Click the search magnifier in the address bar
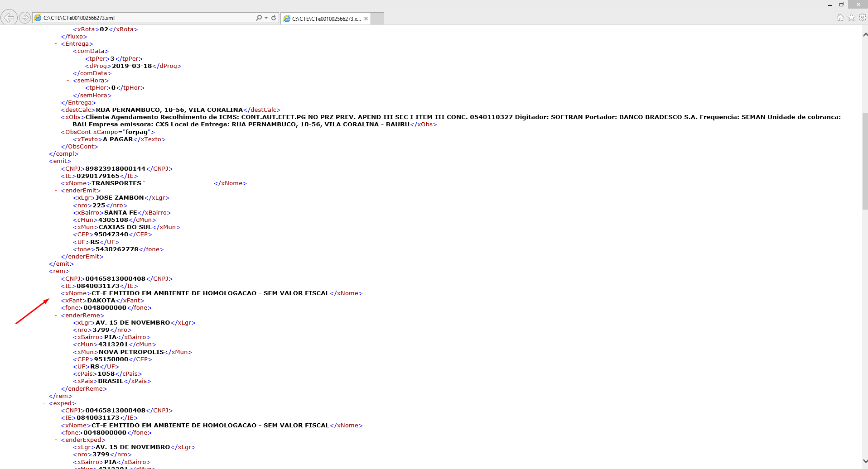Image resolution: width=868 pixels, height=469 pixels. click(x=259, y=18)
